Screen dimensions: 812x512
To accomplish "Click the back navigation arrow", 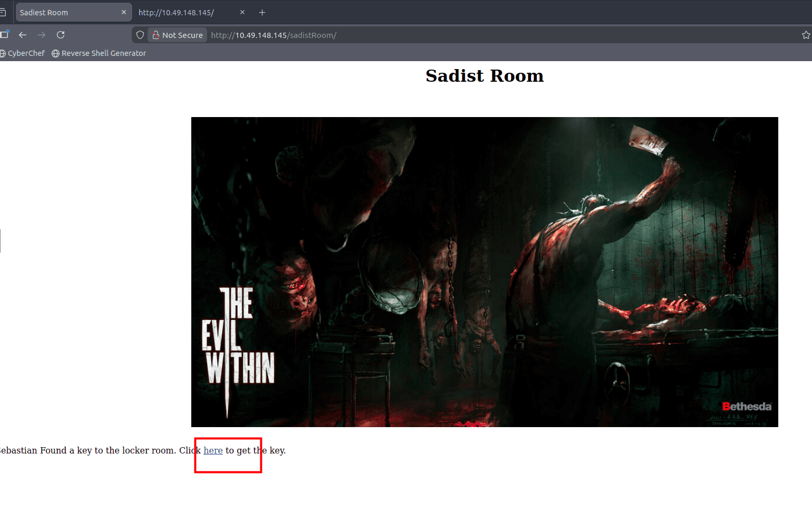I will coord(23,35).
